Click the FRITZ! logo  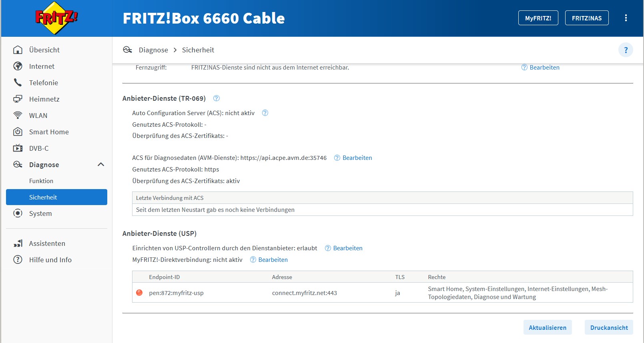tap(56, 18)
